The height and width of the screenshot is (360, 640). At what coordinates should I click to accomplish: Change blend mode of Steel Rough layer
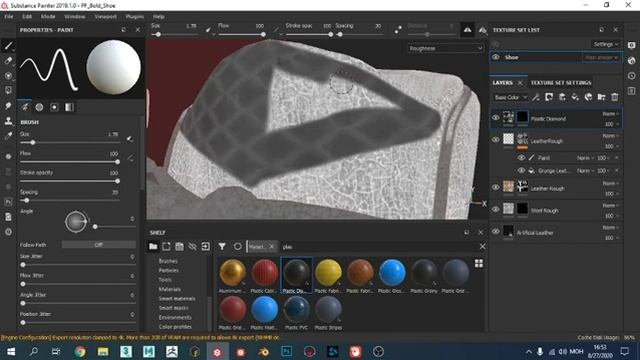pyautogui.click(x=610, y=206)
